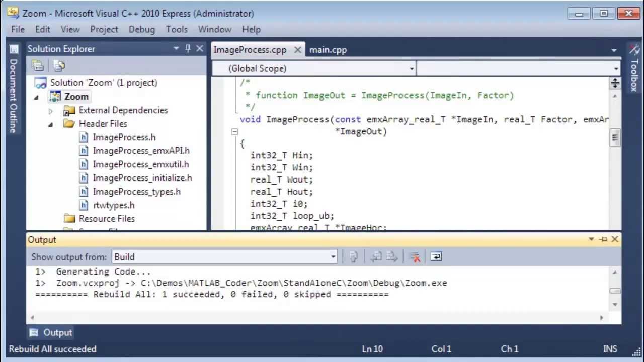Click the Resource Files folder icon
Viewport: 644px width, 362px height.
pos(69,219)
